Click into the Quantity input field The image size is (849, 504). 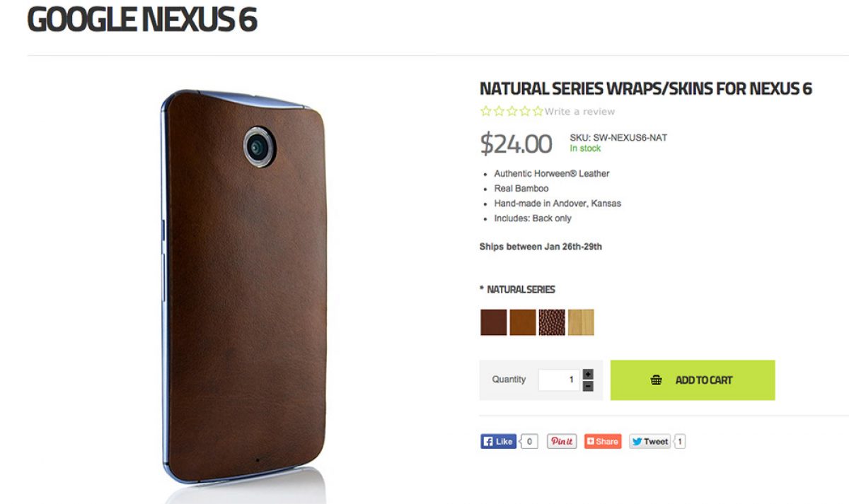[x=559, y=380]
